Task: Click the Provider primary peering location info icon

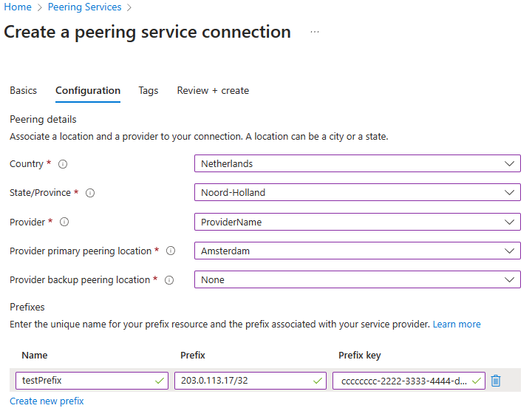Action: point(171,251)
